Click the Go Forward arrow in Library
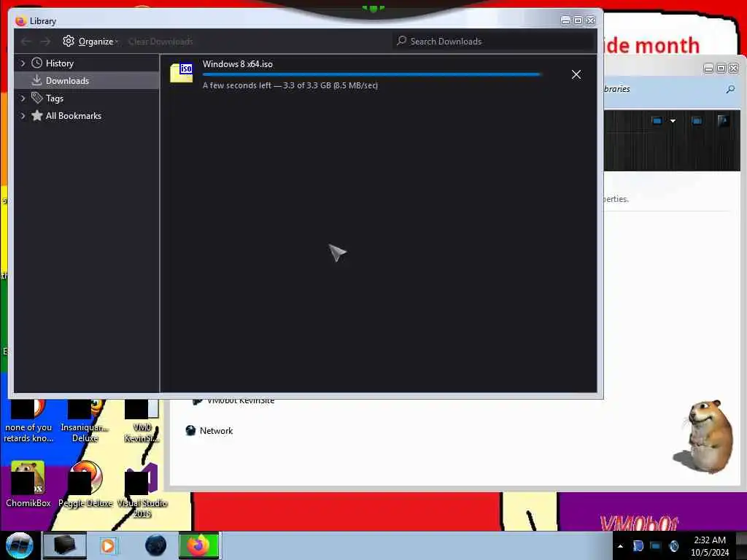The image size is (747, 560). tap(45, 42)
